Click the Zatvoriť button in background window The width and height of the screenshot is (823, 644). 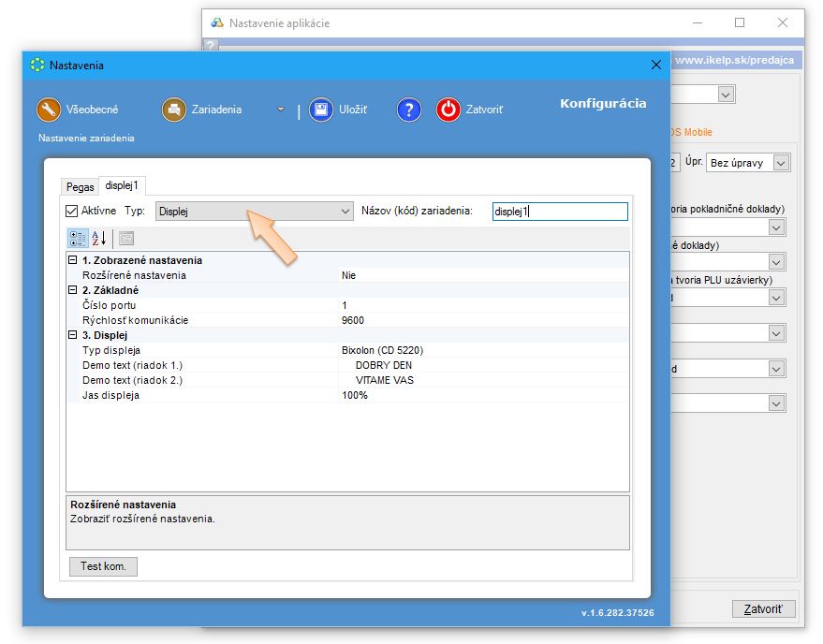pyautogui.click(x=763, y=609)
